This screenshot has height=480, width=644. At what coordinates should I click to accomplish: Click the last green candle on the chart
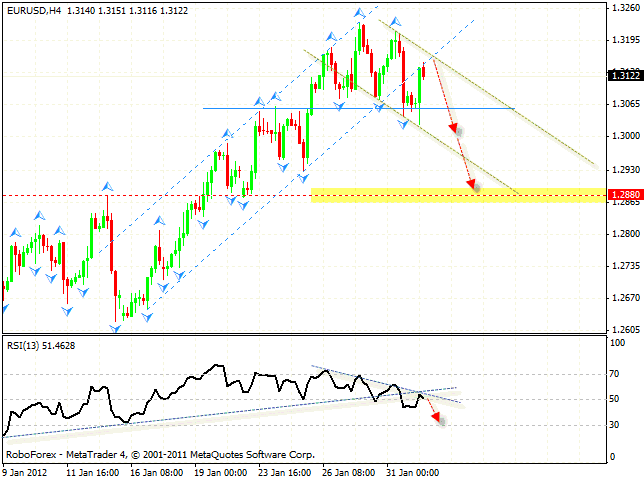[x=423, y=83]
